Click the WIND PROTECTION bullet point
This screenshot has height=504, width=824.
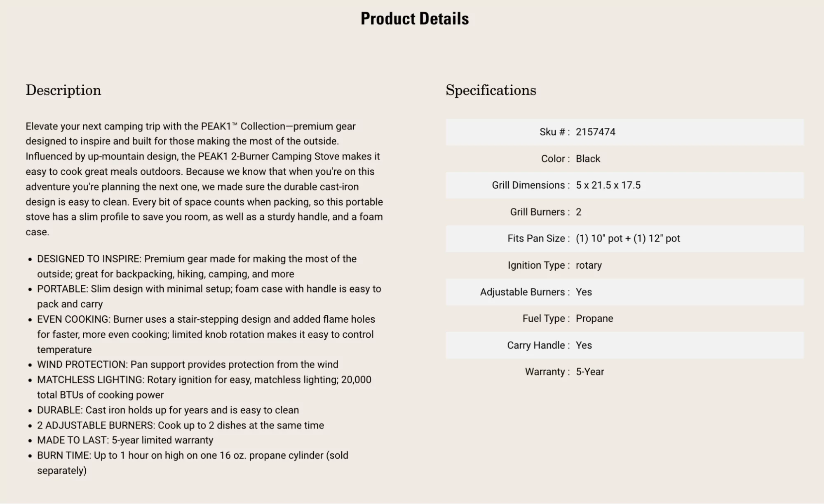point(188,364)
